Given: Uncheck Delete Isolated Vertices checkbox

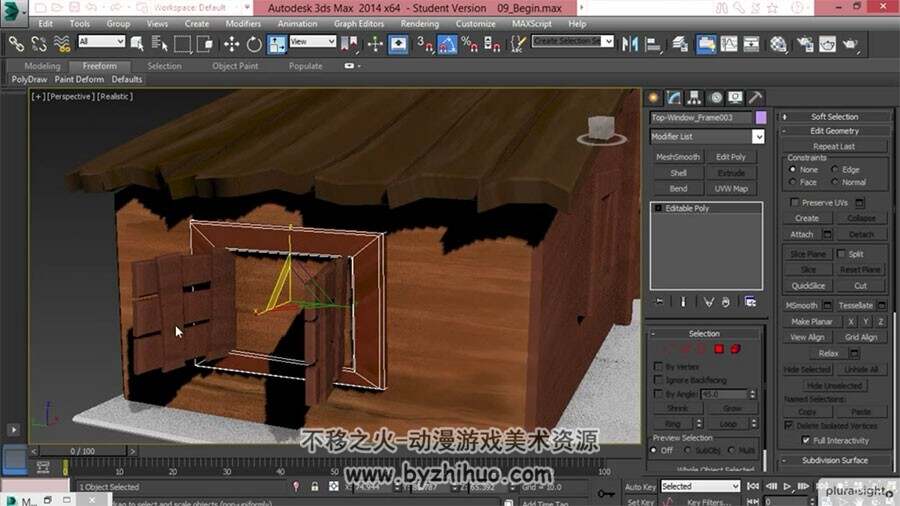Looking at the screenshot, I should 789,426.
